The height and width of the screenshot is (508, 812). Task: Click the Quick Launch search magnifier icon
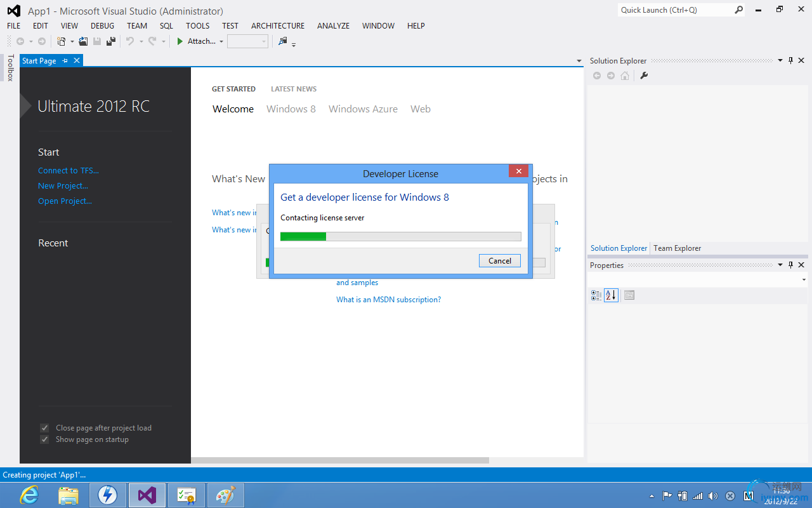[x=739, y=10]
